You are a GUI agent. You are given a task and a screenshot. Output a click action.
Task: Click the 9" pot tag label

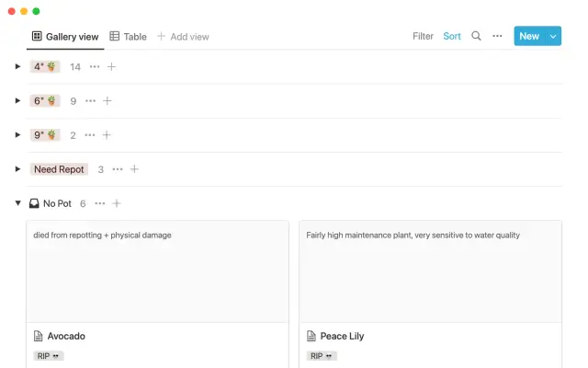click(45, 135)
